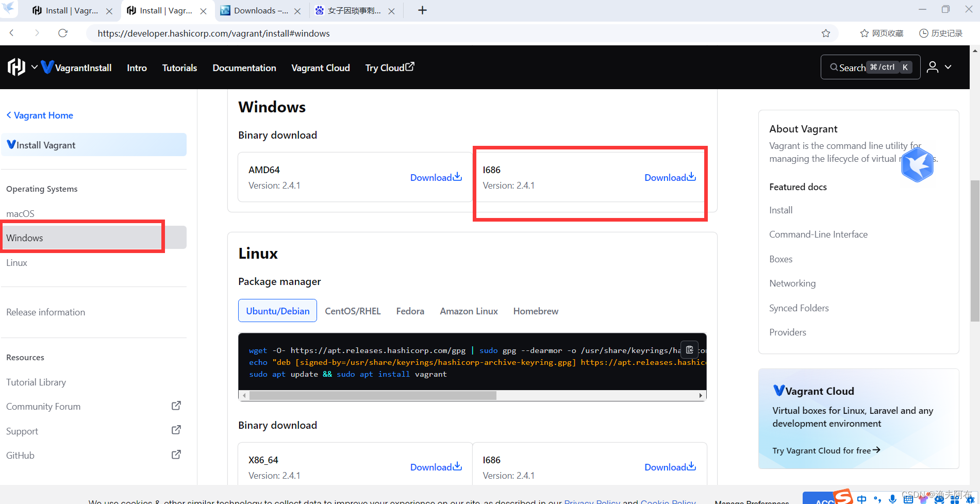Select the Ubuntu/Debian tab
This screenshot has height=504, width=980.
[x=277, y=311]
